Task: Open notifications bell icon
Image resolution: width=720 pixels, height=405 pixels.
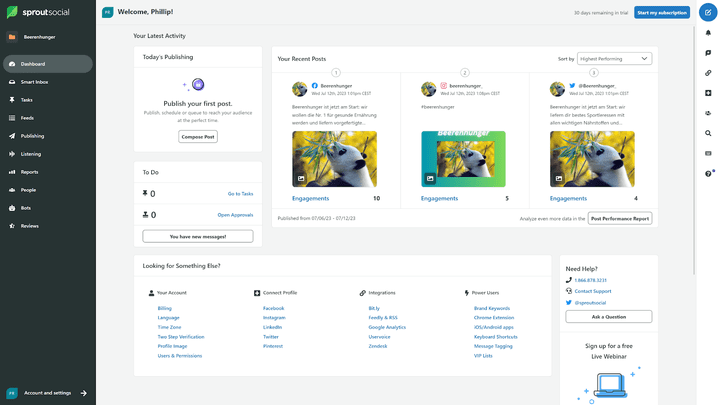Action: (x=708, y=33)
